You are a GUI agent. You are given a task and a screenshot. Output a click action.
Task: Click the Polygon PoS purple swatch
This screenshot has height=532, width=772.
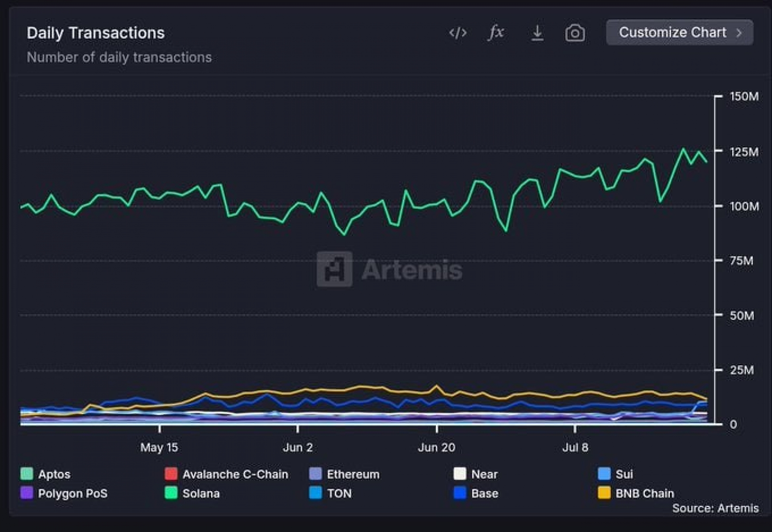[x=27, y=493]
